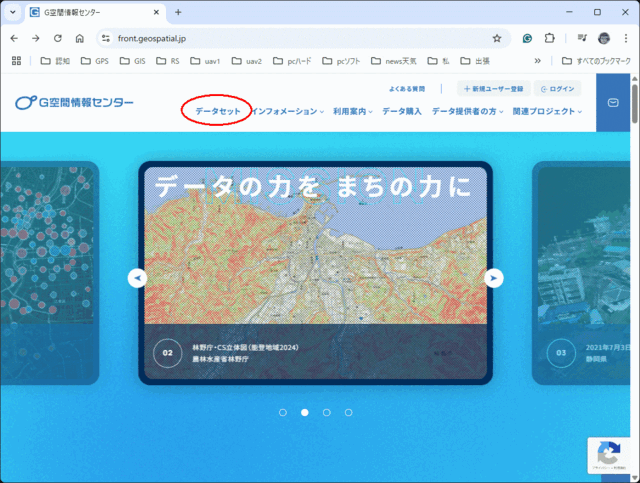Bookmark this page with the star icon
Image resolution: width=640 pixels, height=483 pixels.
tap(497, 38)
